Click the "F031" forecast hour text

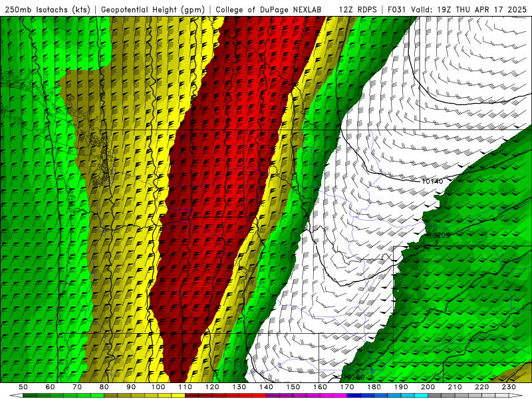pyautogui.click(x=397, y=10)
